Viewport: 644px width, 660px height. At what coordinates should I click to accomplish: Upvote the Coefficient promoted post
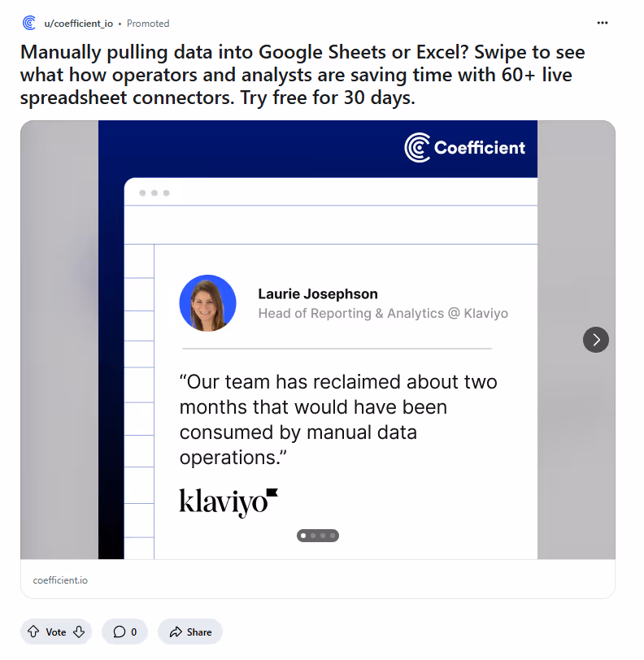tap(33, 632)
